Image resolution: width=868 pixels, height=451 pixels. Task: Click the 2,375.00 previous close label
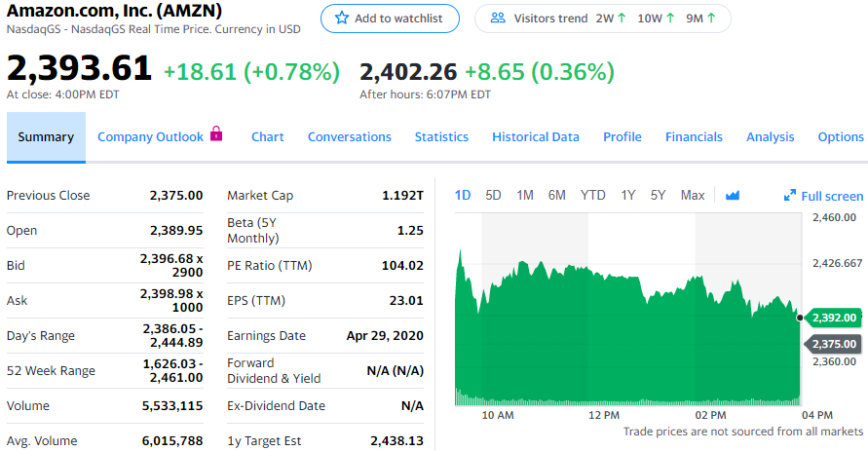click(x=834, y=343)
